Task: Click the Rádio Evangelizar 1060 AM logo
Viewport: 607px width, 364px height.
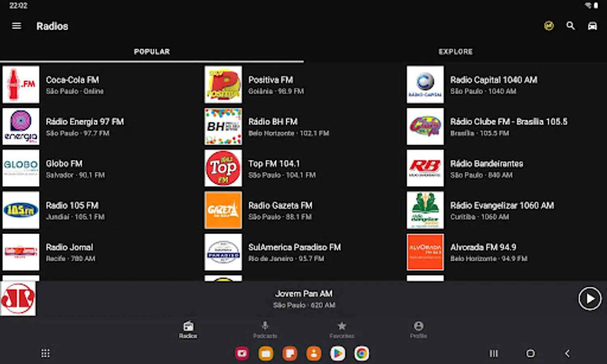Action: [425, 210]
